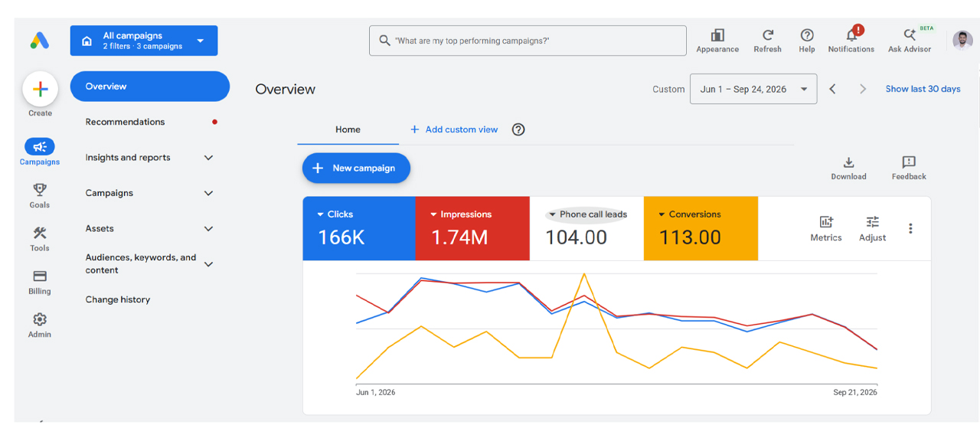This screenshot has height=438, width=980.
Task: Open the Adjust sliders icon
Action: [873, 222]
